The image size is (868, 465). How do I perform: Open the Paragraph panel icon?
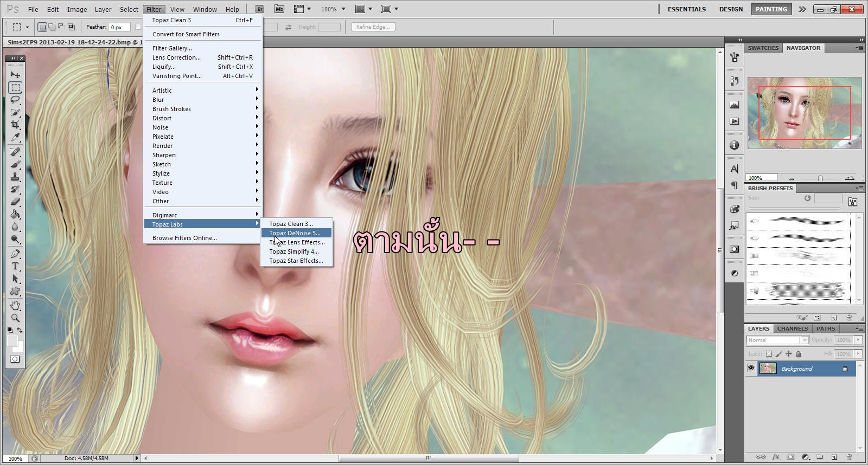(x=735, y=185)
